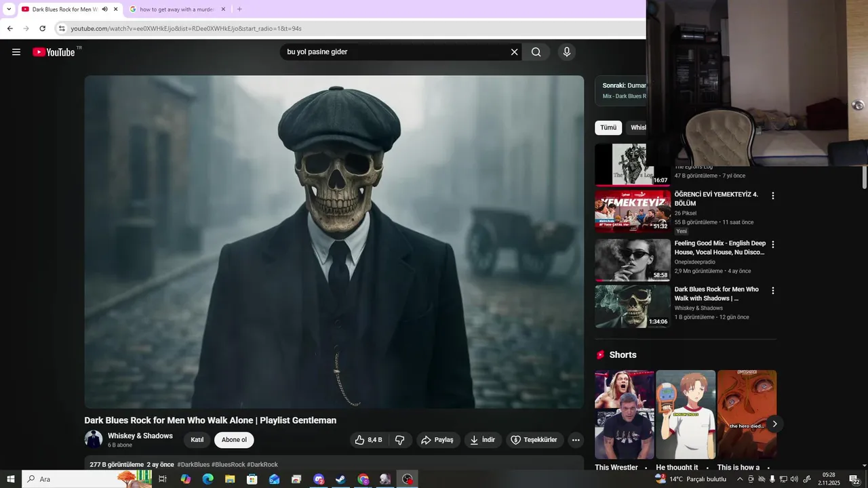Click the magnifier search button
Image resolution: width=868 pixels, height=488 pixels.
[x=536, y=52]
